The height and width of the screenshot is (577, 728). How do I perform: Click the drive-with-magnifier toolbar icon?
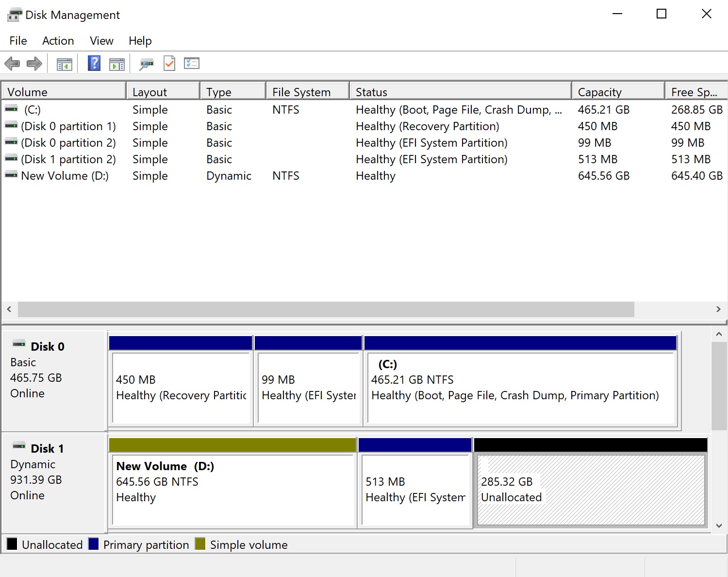coord(147,63)
